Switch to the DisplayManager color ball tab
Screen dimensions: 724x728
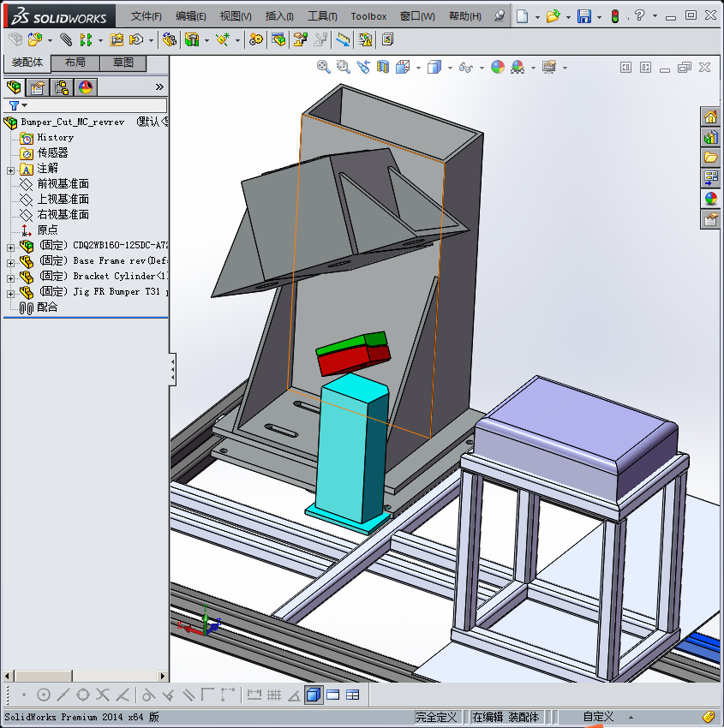pos(85,87)
